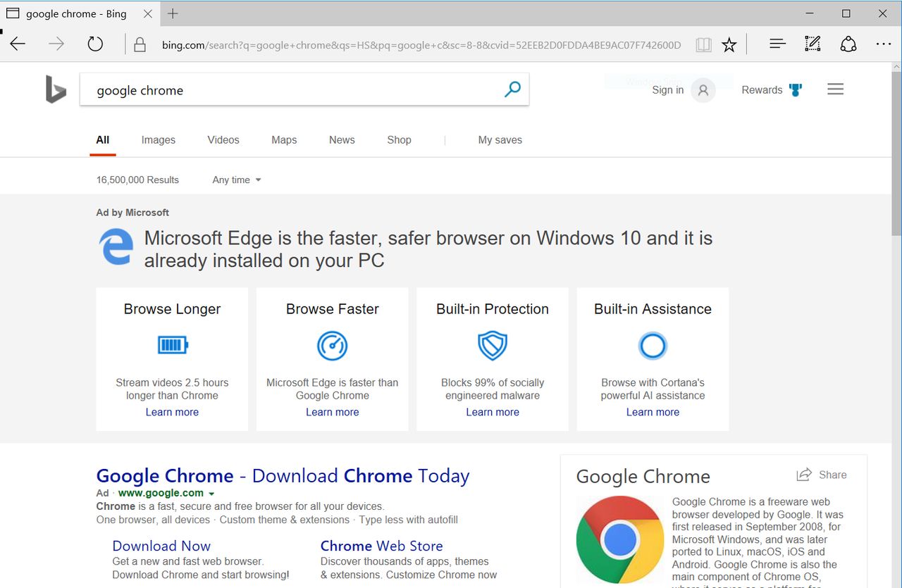The image size is (902, 588).
Task: Click the Make a Web Note icon
Action: pyautogui.click(x=813, y=44)
